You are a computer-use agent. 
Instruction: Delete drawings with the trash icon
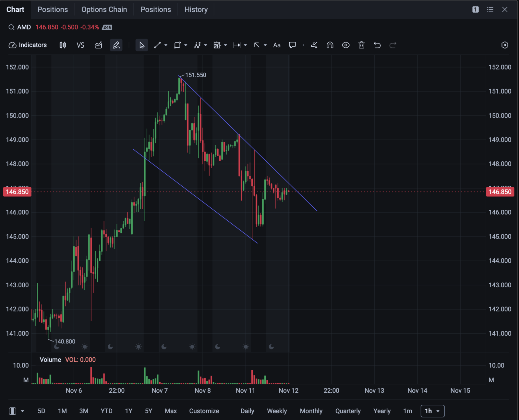coord(361,45)
